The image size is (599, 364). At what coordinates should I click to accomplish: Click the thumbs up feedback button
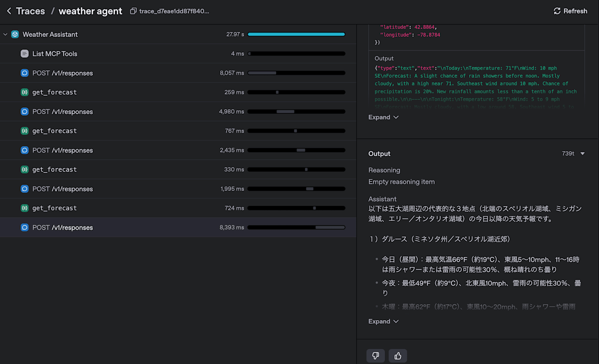pos(398,356)
